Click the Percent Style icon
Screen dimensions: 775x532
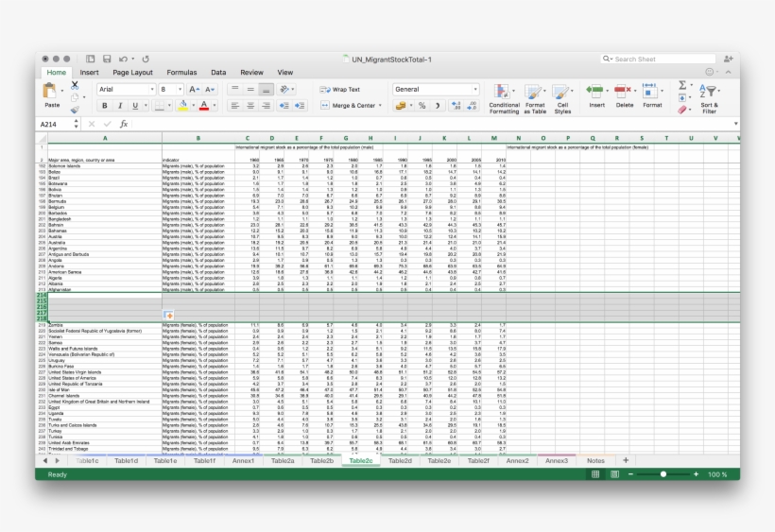click(x=422, y=106)
